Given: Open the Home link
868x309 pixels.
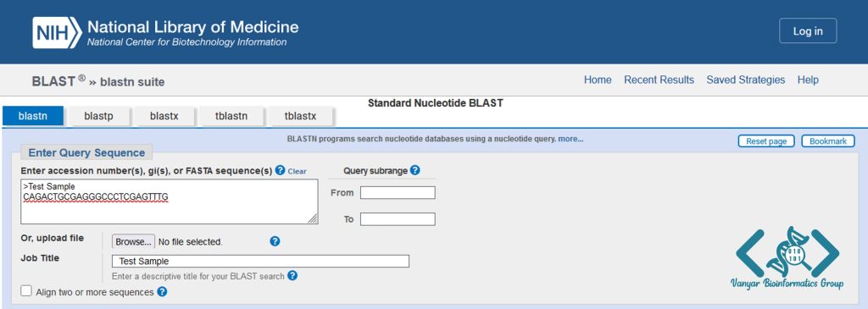Looking at the screenshot, I should click(598, 80).
